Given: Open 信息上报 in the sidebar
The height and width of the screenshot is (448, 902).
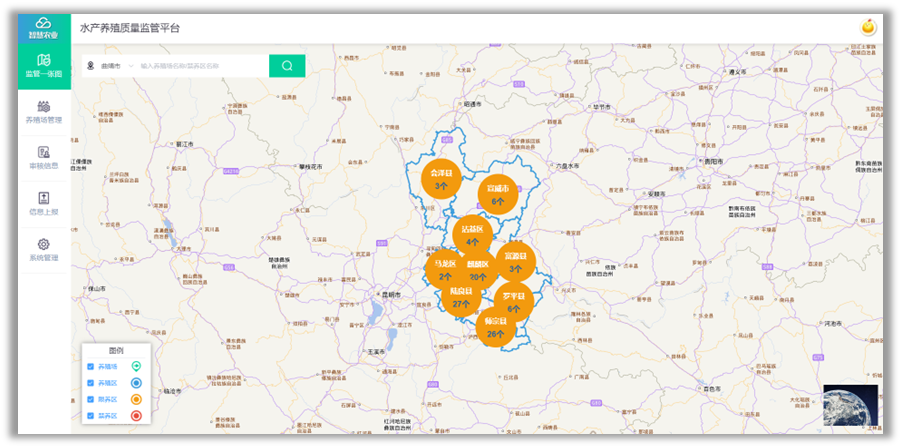Looking at the screenshot, I should [44, 204].
